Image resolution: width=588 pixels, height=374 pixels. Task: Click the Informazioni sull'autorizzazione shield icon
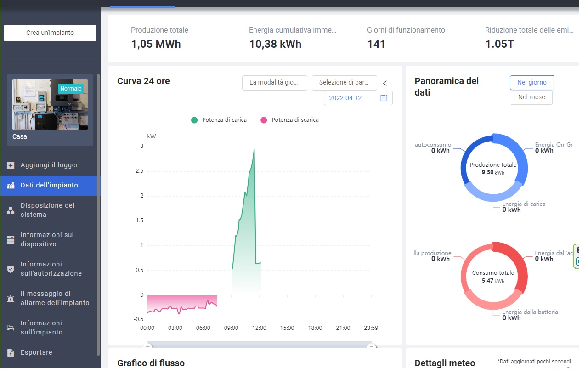click(x=11, y=269)
